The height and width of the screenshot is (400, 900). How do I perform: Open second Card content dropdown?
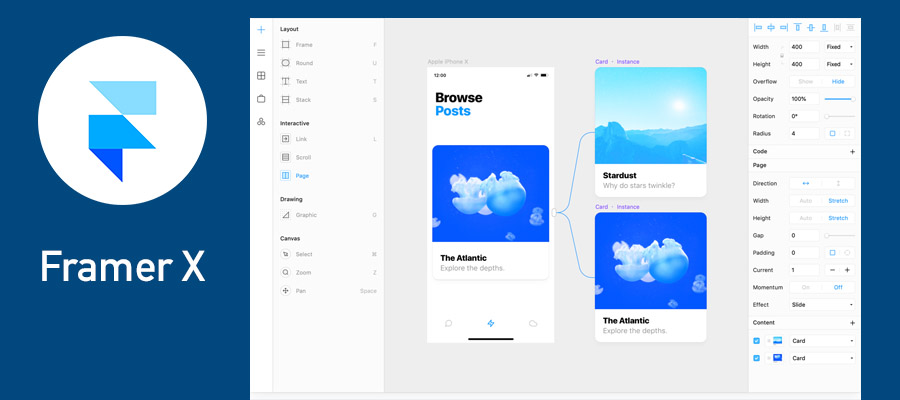(822, 358)
